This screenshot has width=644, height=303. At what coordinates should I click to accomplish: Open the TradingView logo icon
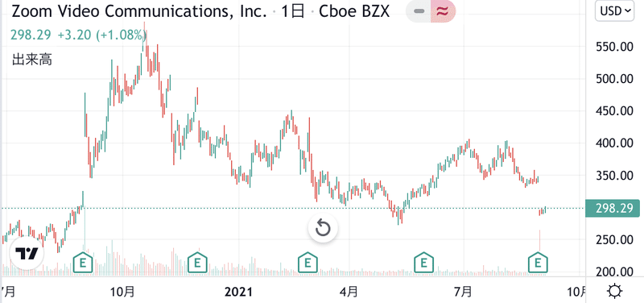(27, 254)
